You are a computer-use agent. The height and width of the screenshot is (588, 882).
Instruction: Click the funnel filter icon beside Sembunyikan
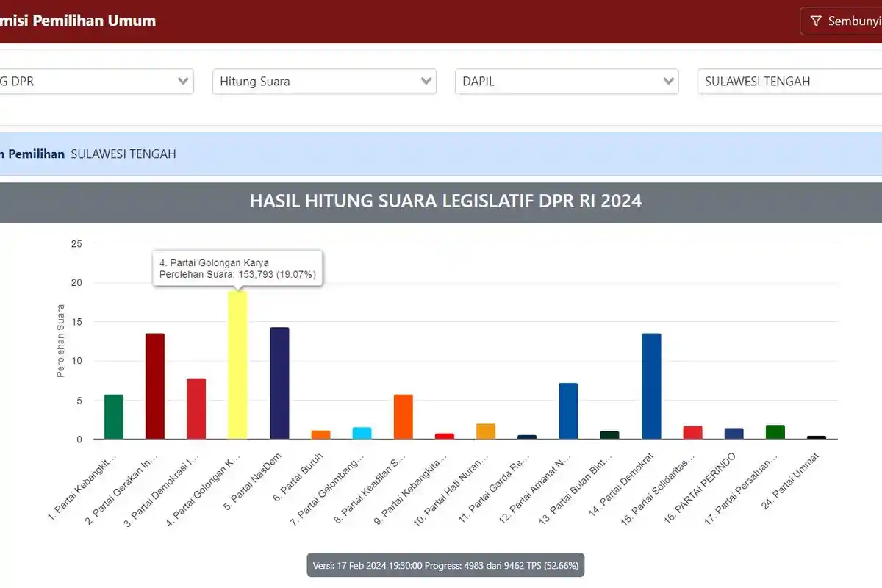click(x=817, y=21)
